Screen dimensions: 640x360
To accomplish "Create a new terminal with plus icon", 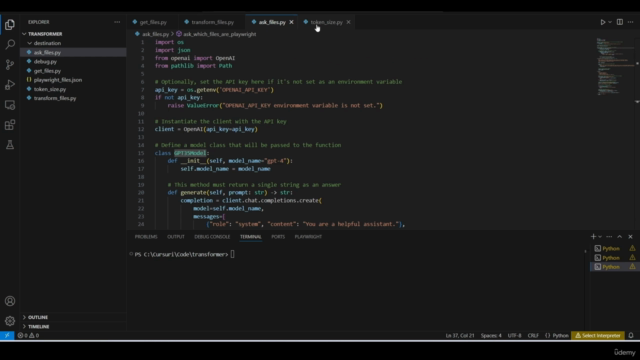I will [593, 237].
